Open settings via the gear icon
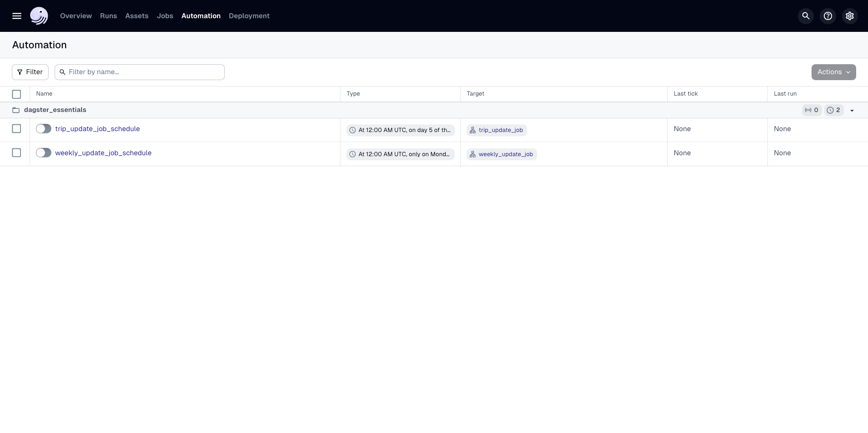This screenshot has width=868, height=433. click(x=849, y=15)
